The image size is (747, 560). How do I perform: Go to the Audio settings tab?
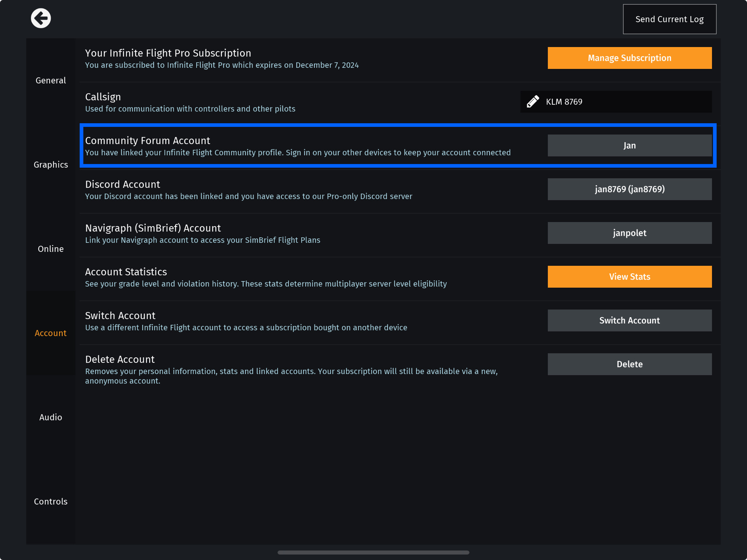[x=51, y=417]
